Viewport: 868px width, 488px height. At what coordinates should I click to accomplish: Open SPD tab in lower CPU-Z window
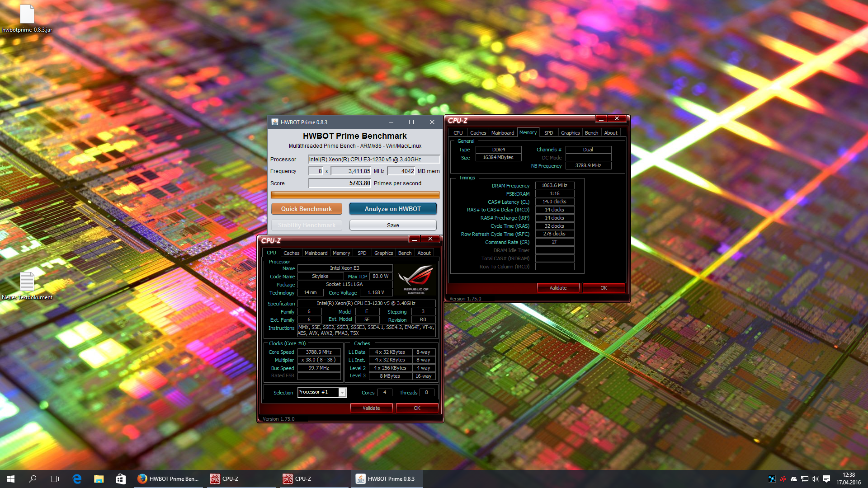pos(362,253)
